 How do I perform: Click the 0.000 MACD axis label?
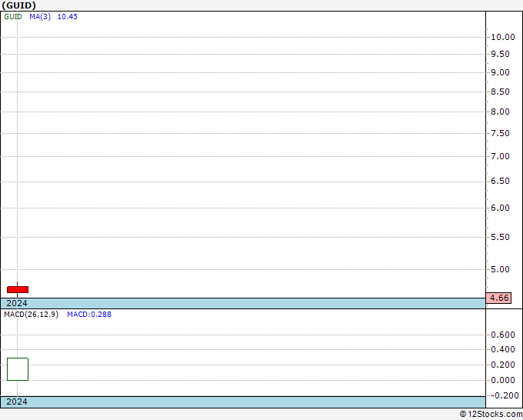click(x=503, y=380)
